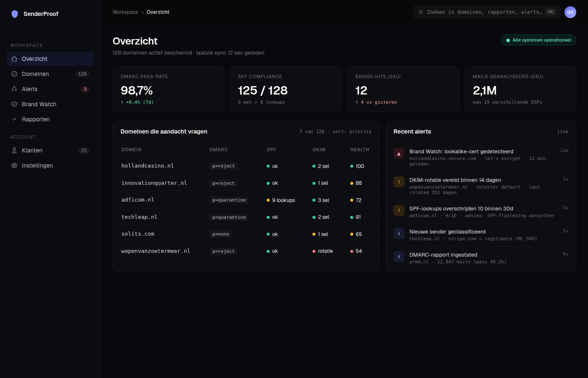
Task: Click the Overzicht home icon in sidebar
Action: point(14,59)
